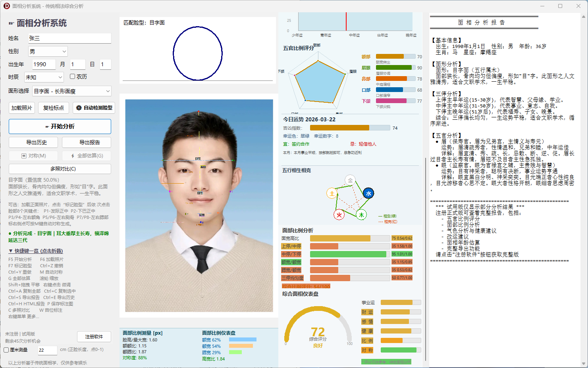Screen dimensions: 588x368
Task: Click the gear icon on 自动检测脸型 button
Action: 78,107
